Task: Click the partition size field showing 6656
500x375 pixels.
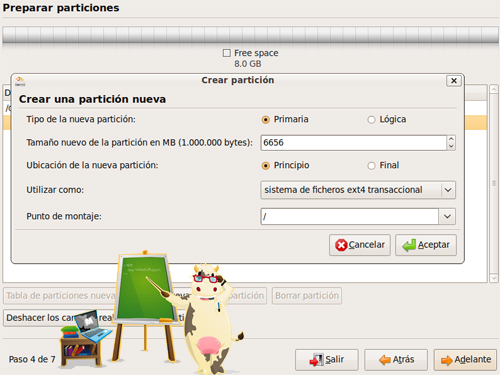Action: (353, 143)
